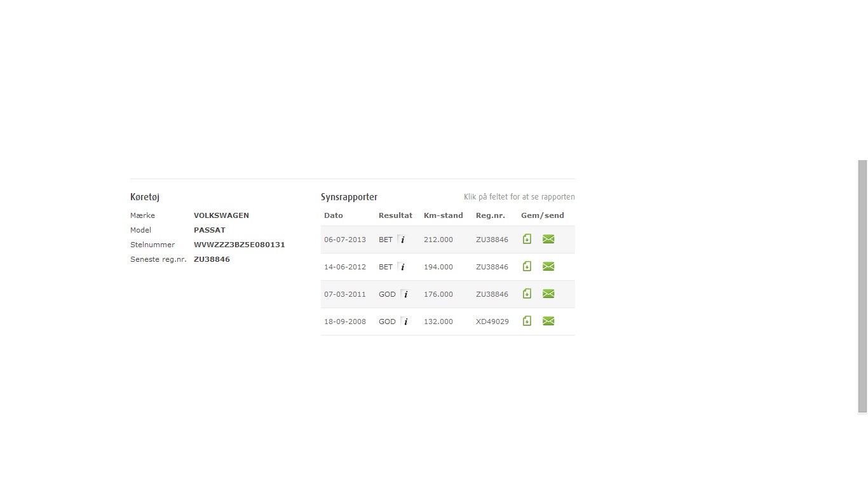This screenshot has height=488, width=868.
Task: Save the 14-06-2012 inspection report
Action: pos(527,266)
